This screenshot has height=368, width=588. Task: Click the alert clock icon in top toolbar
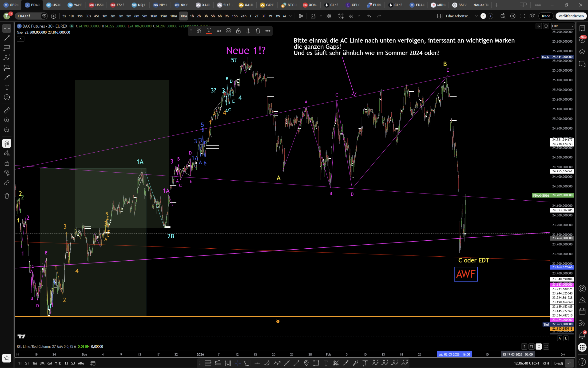341,16
